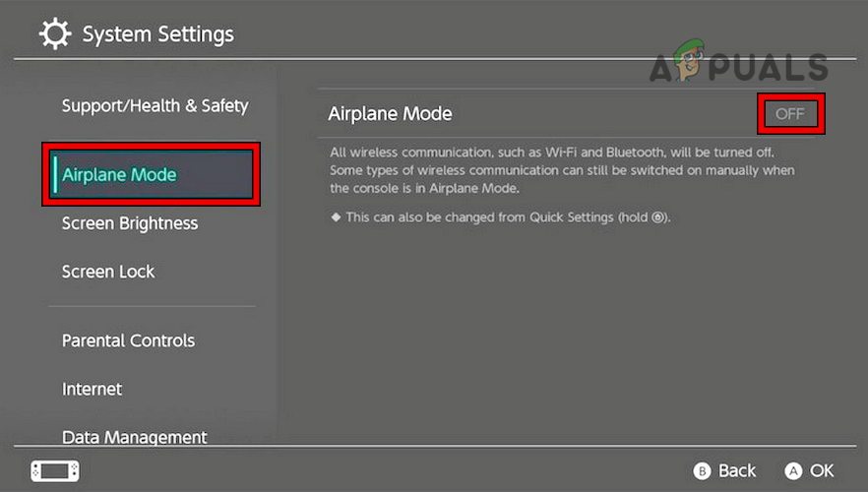Click the Back label in the footer

(x=737, y=470)
